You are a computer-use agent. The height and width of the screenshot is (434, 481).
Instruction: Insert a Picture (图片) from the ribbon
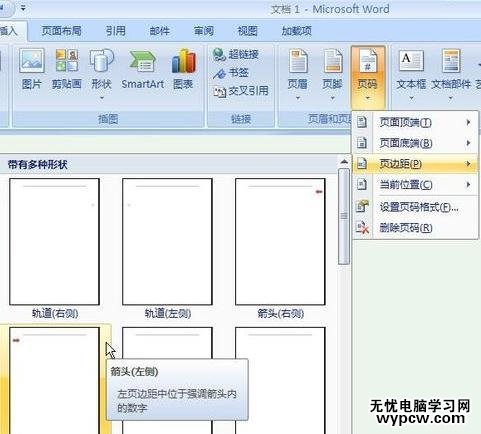point(31,70)
